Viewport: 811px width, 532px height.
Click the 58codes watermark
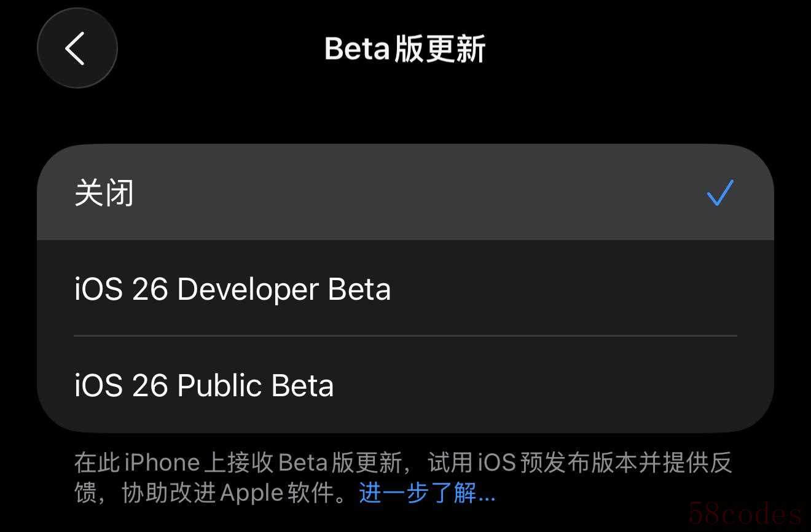[745, 513]
